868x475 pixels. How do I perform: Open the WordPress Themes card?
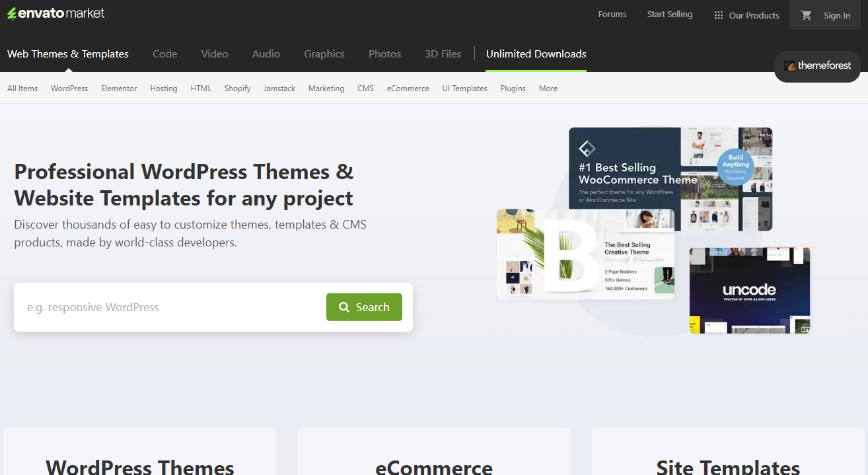click(x=139, y=451)
